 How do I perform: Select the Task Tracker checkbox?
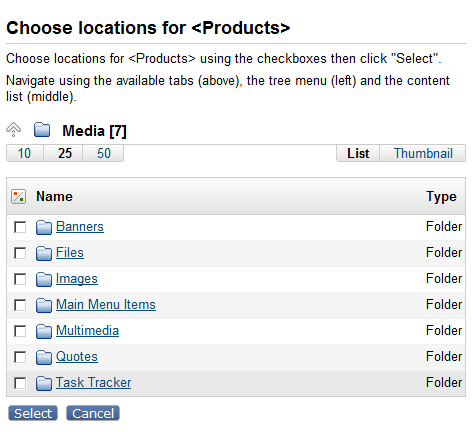pos(20,383)
